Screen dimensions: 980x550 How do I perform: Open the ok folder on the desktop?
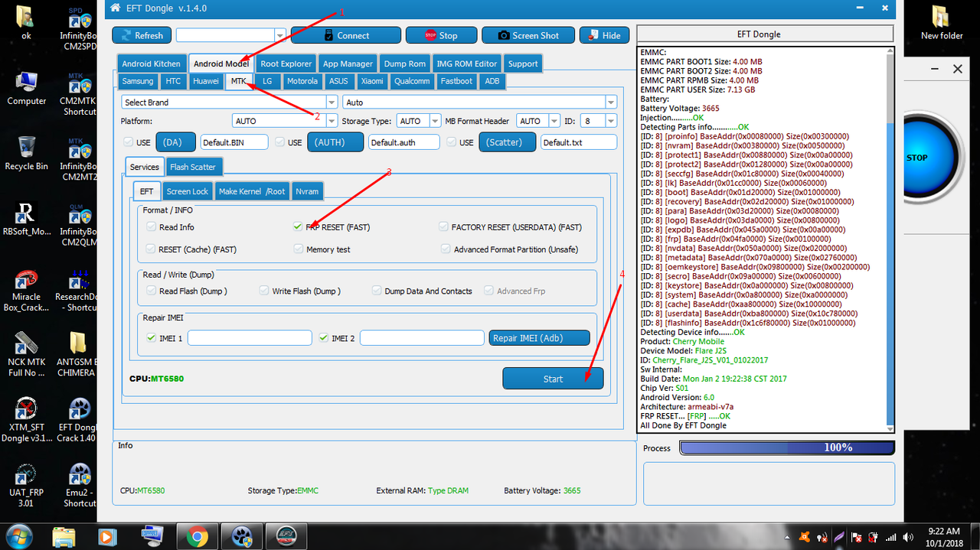click(26, 22)
